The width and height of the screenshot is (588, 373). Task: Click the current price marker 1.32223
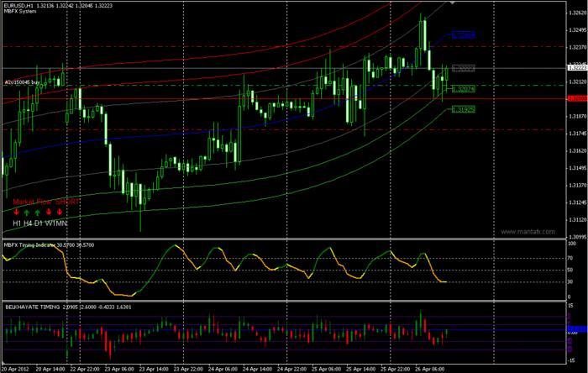coord(577,67)
